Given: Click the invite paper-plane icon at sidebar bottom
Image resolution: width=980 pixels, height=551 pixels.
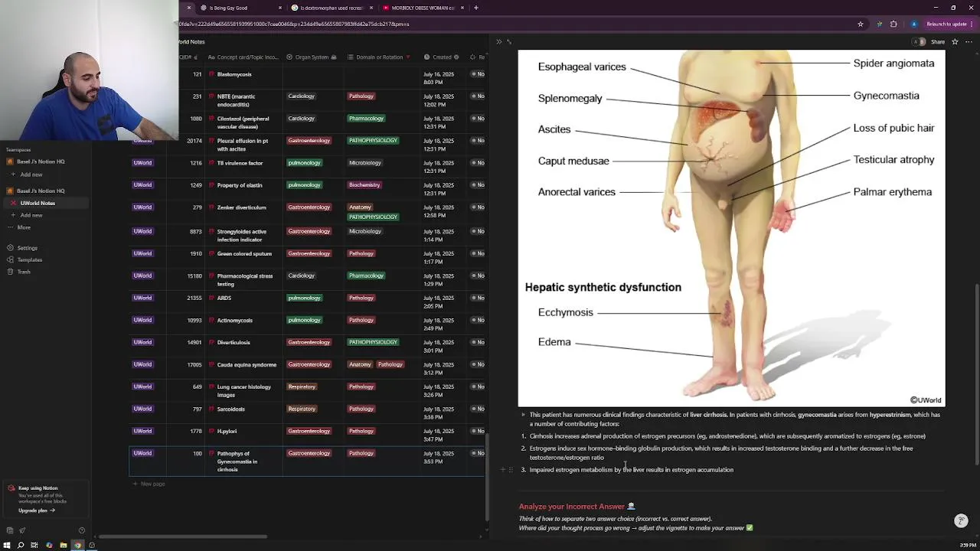Looking at the screenshot, I should pyautogui.click(x=22, y=530).
